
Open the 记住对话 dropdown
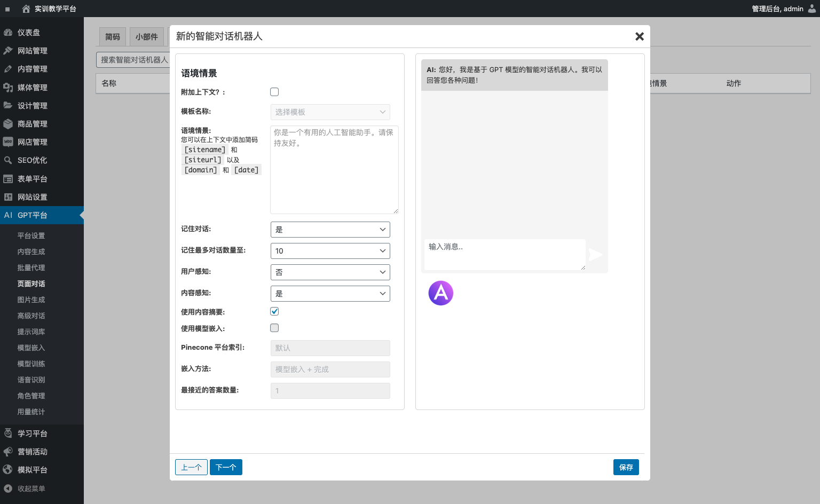click(330, 230)
